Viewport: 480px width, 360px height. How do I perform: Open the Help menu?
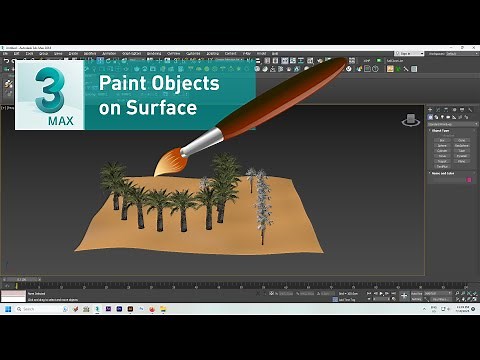coord(275,53)
